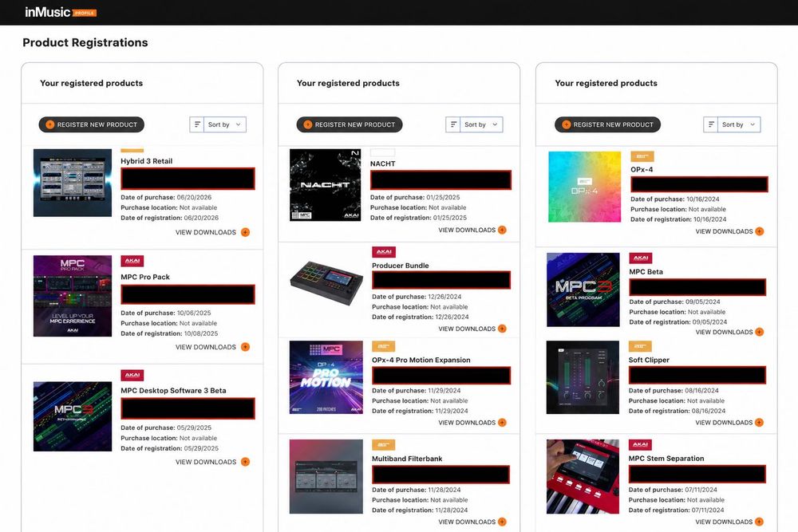The image size is (798, 532).
Task: View downloads for Producer Bundle
Action: coord(472,329)
